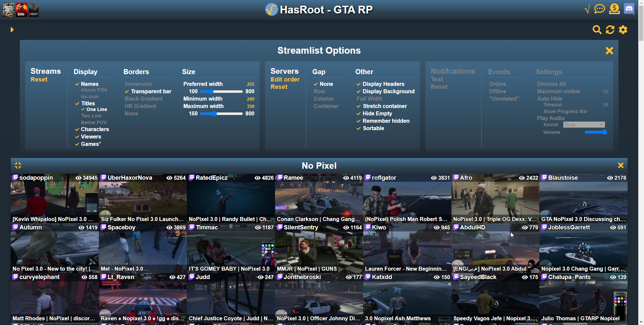Toggle Display Background option

point(385,92)
